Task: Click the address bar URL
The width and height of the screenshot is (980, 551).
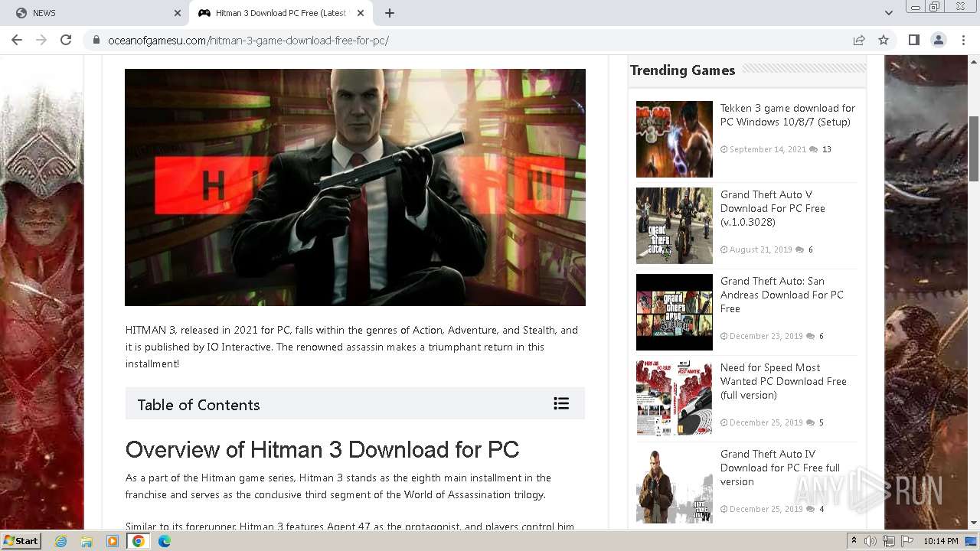Action: [x=249, y=41]
